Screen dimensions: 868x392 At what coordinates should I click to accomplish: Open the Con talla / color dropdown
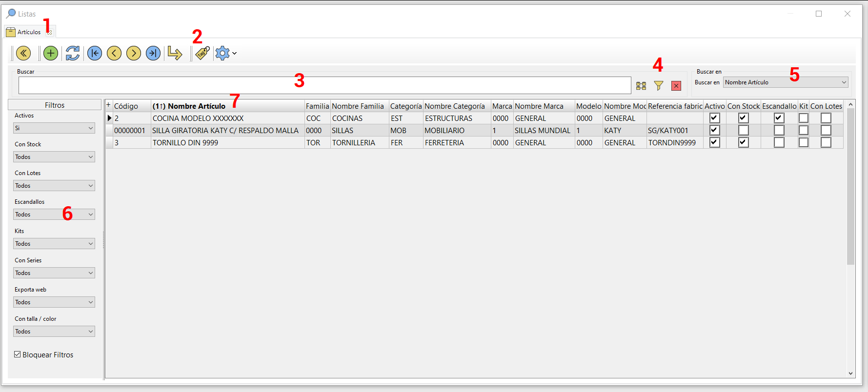pos(54,332)
